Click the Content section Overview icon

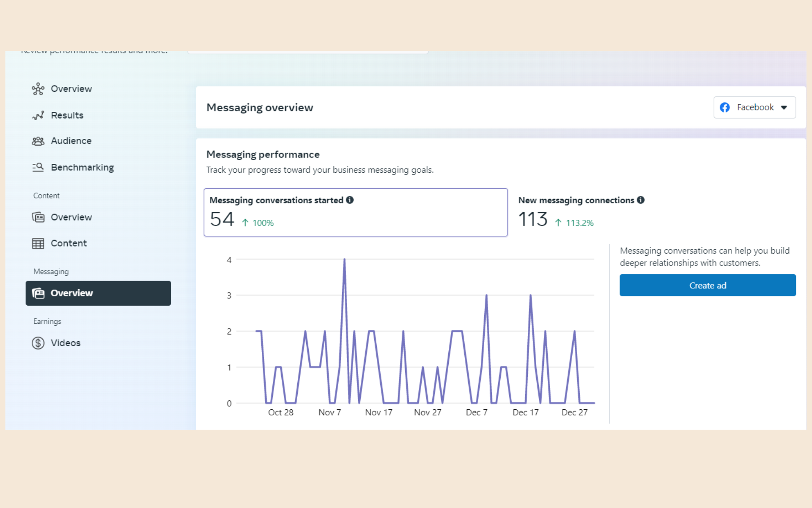point(38,217)
